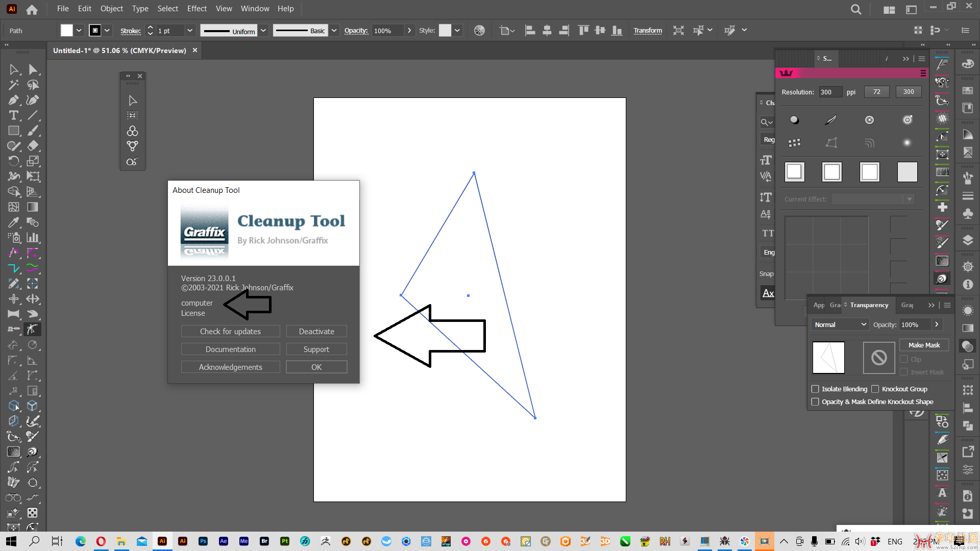
Task: Switch to the Untitled-1 document tab
Action: [119, 51]
